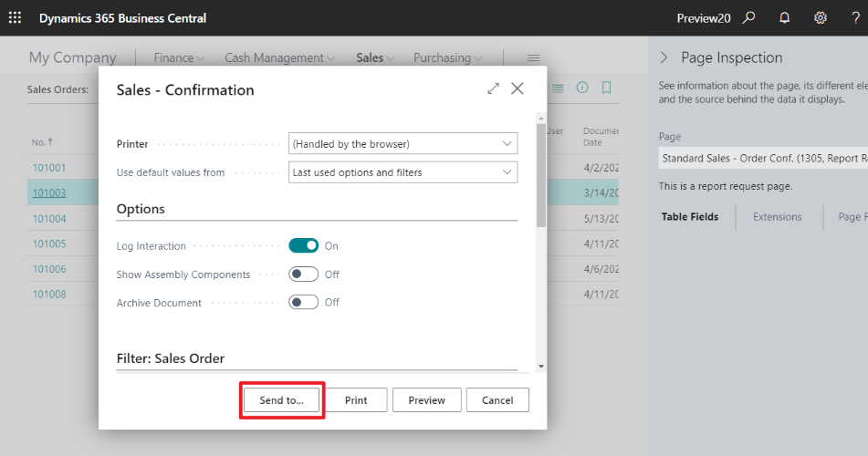The width and height of the screenshot is (868, 456).
Task: Expand the Finance menu
Action: click(179, 57)
